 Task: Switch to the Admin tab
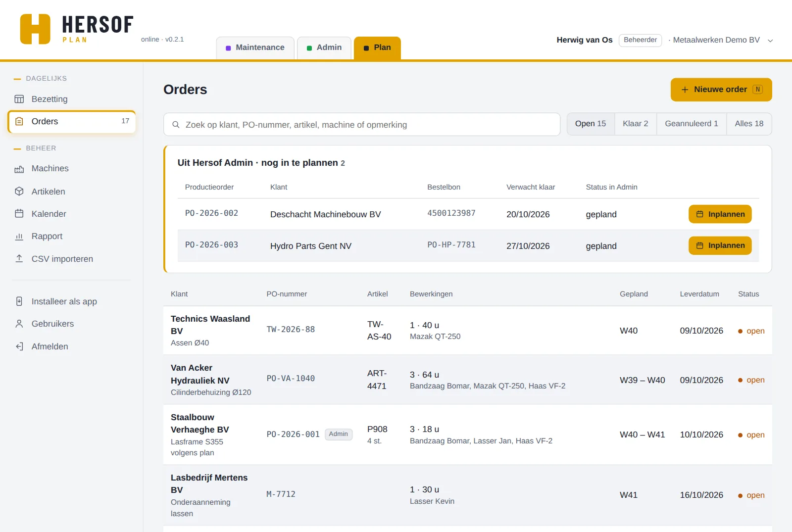[324, 48]
